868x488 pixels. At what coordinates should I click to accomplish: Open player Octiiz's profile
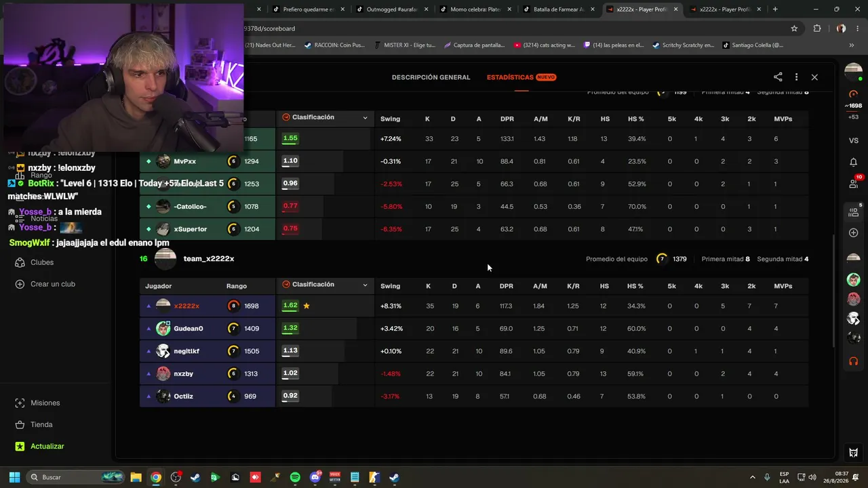coord(184,396)
